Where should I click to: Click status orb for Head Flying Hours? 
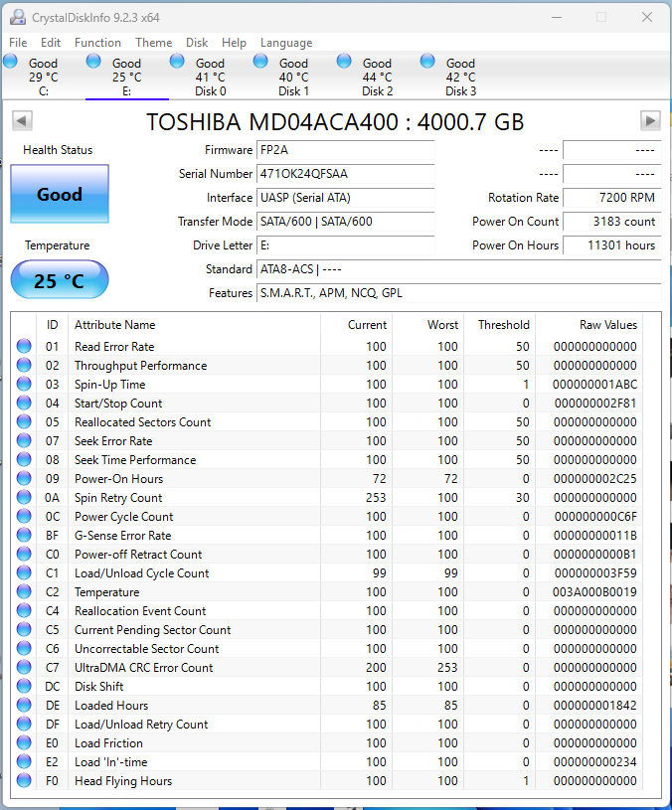tap(24, 780)
